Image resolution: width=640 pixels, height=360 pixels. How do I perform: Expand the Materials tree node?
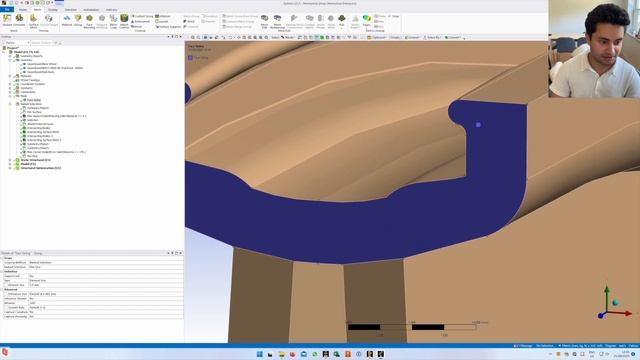click(10, 76)
